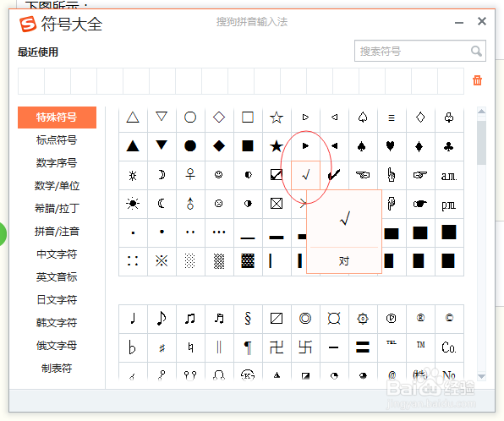Image resolution: width=504 pixels, height=421 pixels.
Task: Insert the hollow diamond suit symbol
Action: (x=420, y=118)
